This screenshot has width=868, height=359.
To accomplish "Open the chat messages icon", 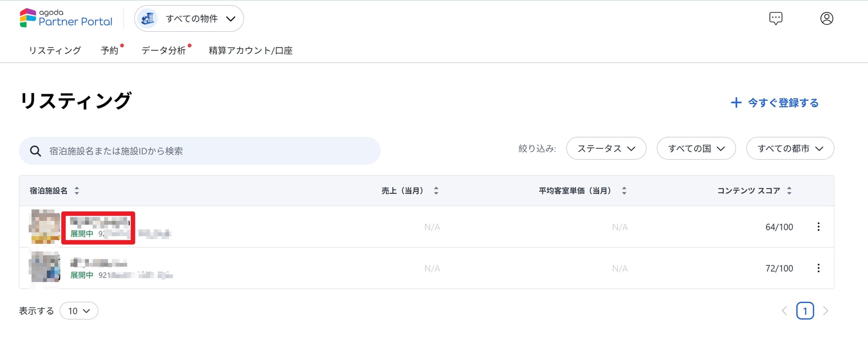I will (x=776, y=18).
